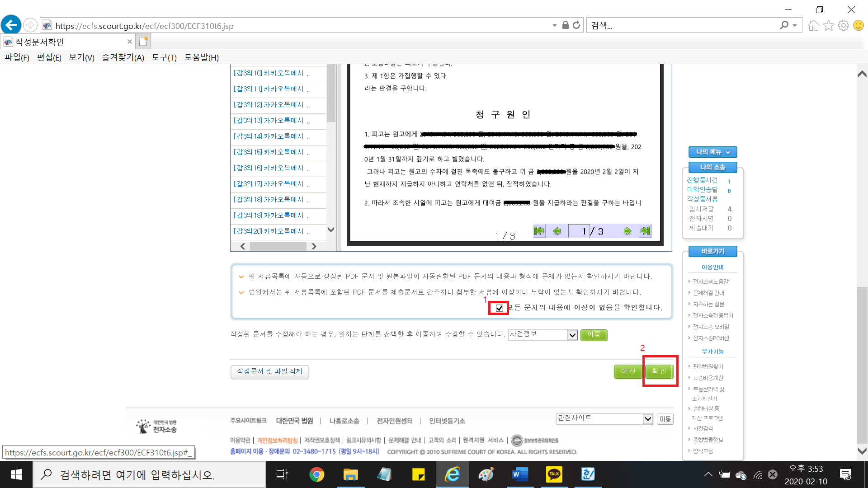868x488 pixels.
Task: Go to next page arrow icon
Action: (x=627, y=231)
